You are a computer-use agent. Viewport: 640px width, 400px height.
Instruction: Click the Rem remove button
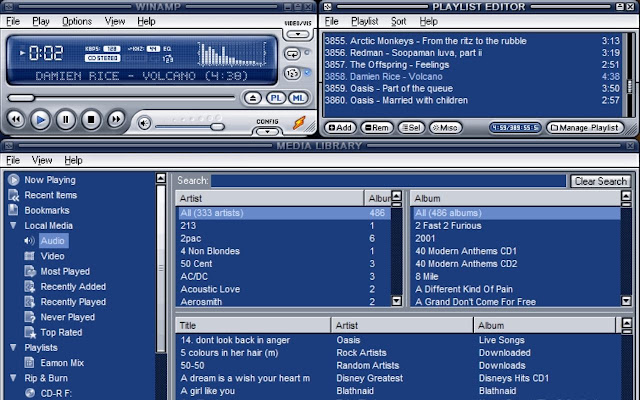377,128
